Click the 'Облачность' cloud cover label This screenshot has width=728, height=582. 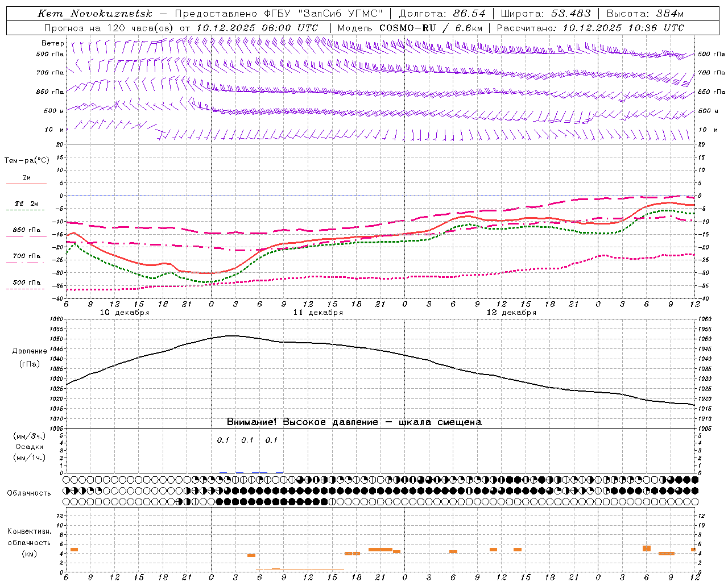[29, 493]
